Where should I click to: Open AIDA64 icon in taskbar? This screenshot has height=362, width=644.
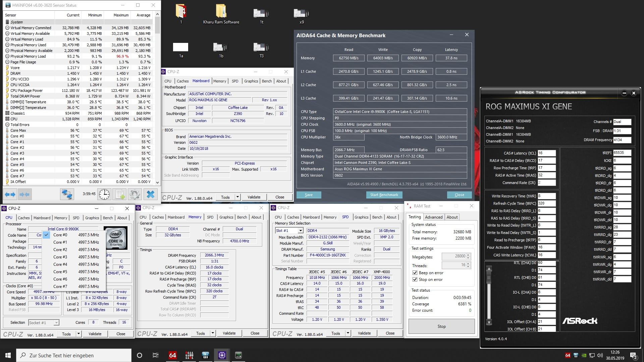pos(173,355)
